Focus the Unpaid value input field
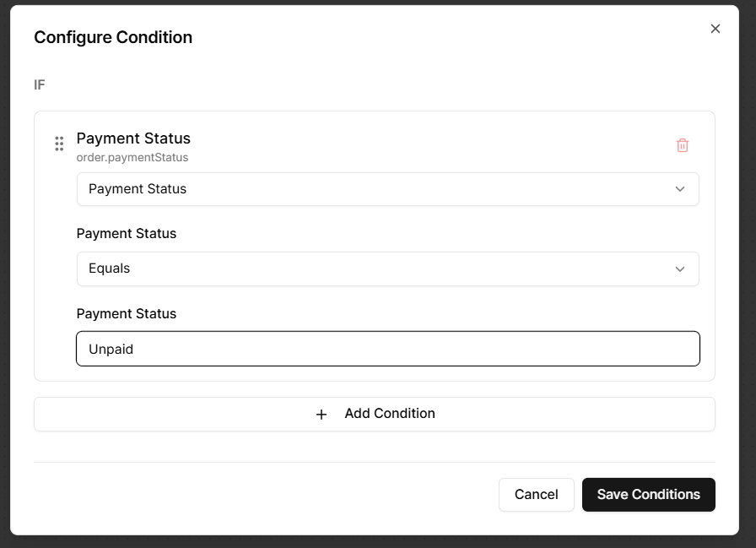The height and width of the screenshot is (548, 756). coord(387,349)
